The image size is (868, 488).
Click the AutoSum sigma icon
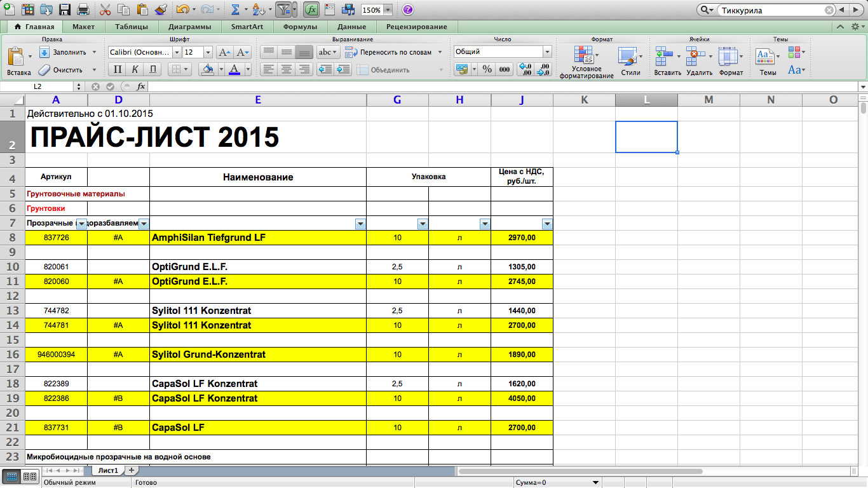click(x=235, y=10)
